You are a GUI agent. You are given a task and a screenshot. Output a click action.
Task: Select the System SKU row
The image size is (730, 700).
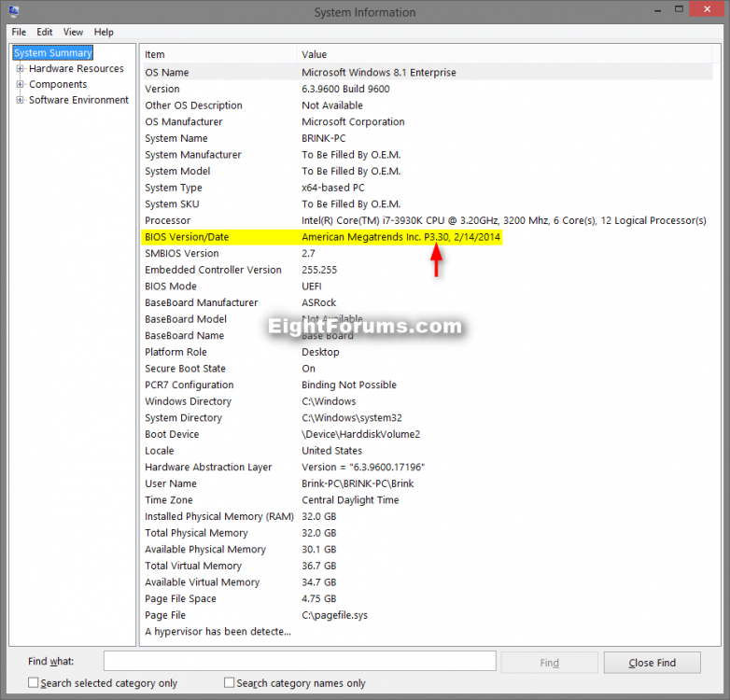(x=427, y=203)
